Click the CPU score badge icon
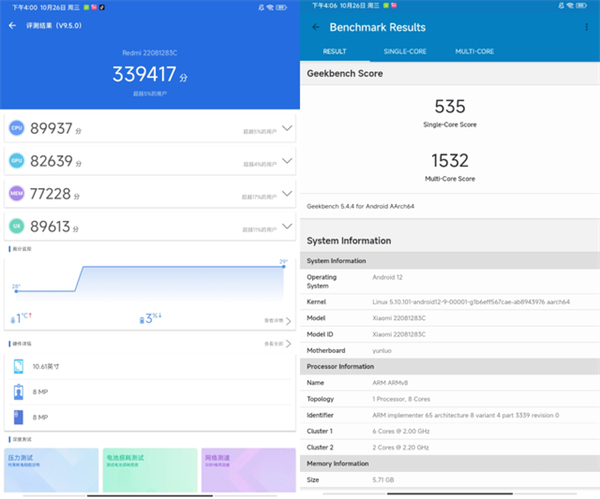Image resolution: width=600 pixels, height=499 pixels. point(16,128)
